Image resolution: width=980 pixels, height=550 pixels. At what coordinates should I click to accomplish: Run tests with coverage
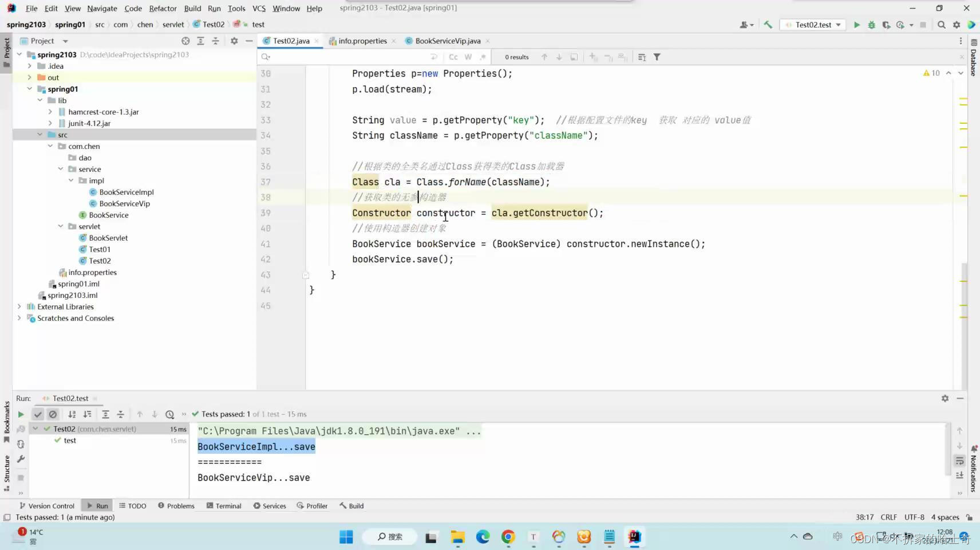coord(886,25)
